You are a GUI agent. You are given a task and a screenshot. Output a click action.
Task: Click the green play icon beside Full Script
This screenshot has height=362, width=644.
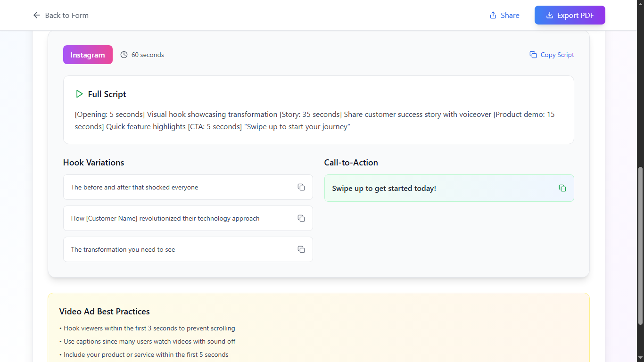point(79,94)
